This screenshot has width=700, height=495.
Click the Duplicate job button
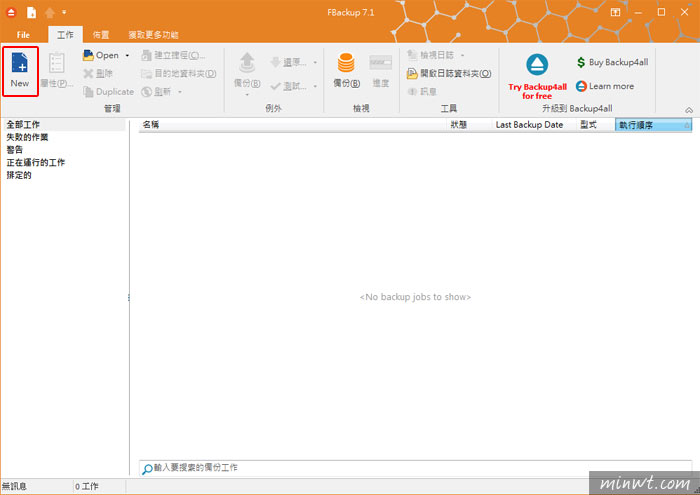coord(108,92)
